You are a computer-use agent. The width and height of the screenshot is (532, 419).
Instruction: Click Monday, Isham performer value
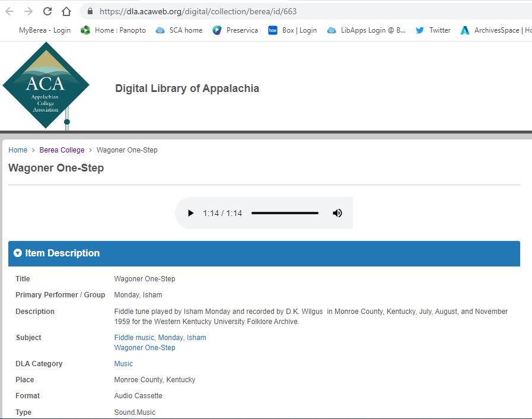(x=138, y=295)
